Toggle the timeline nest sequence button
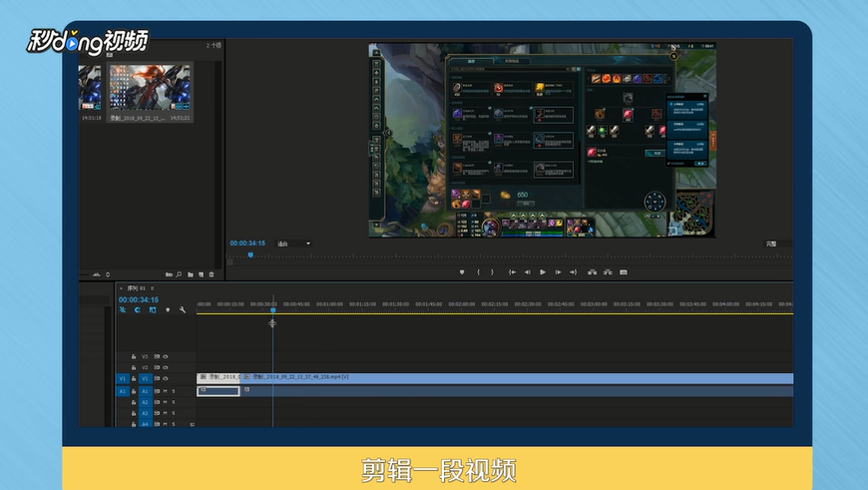The height and width of the screenshot is (490, 868). [123, 310]
